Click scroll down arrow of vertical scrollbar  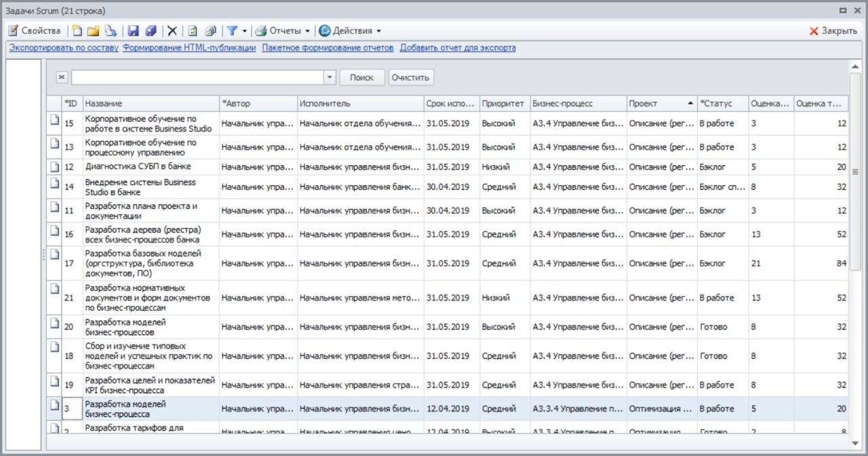[x=854, y=443]
